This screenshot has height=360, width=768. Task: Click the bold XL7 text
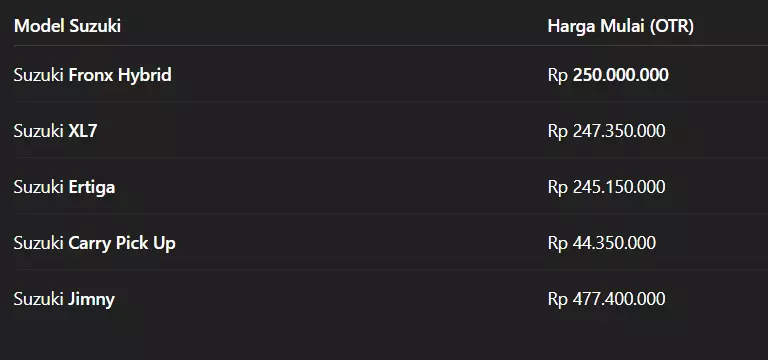point(83,131)
